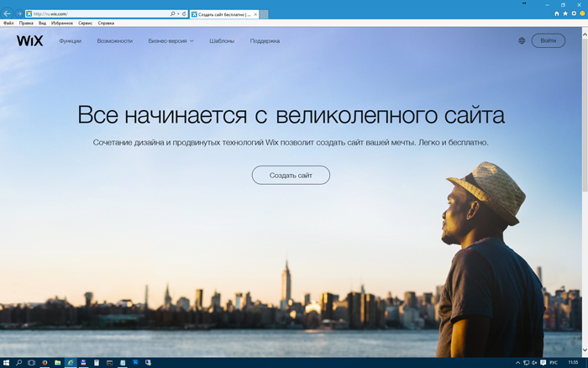This screenshot has height=368, width=588.
Task: Launch Firefox from the taskbar
Action: (x=45, y=363)
